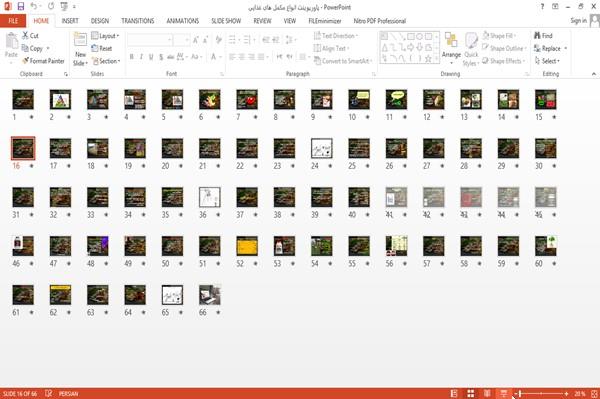Switch to Reading View in status bar
The image size is (600, 399).
pyautogui.click(x=487, y=393)
